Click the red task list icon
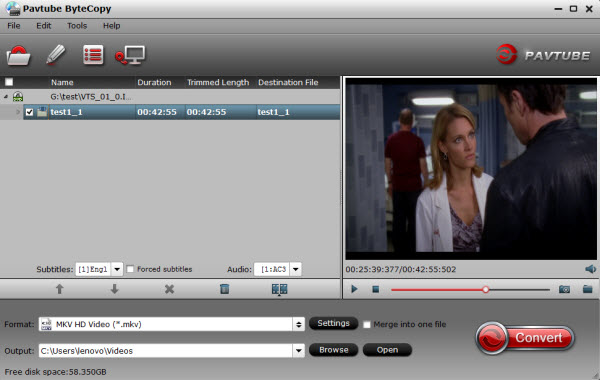Screen dimensions: 600x380 coord(93,55)
